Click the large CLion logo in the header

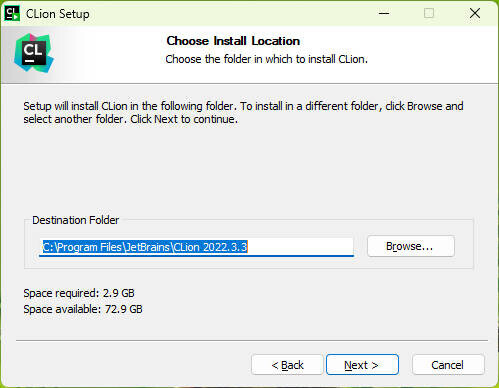34,53
